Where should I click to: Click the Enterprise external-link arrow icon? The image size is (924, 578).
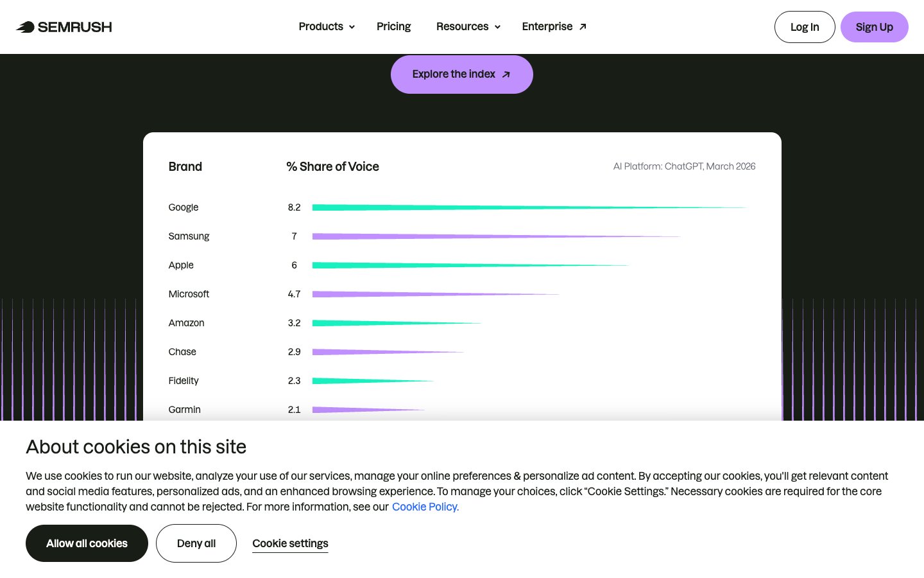[x=583, y=27]
